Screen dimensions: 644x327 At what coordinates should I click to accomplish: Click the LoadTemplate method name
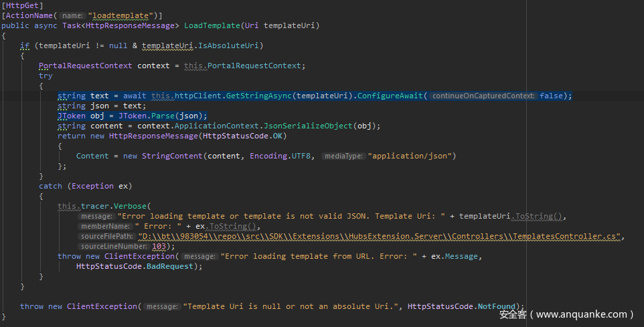coord(212,25)
